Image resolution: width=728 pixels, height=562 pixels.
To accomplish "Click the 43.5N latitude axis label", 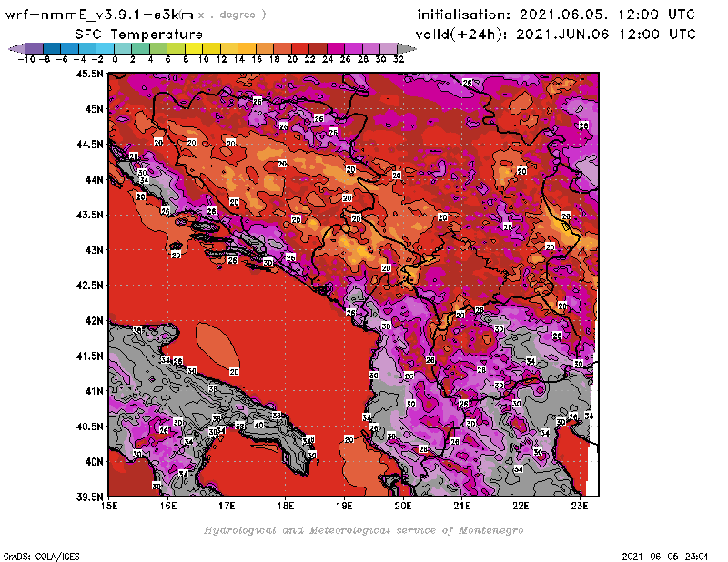I will (89, 215).
